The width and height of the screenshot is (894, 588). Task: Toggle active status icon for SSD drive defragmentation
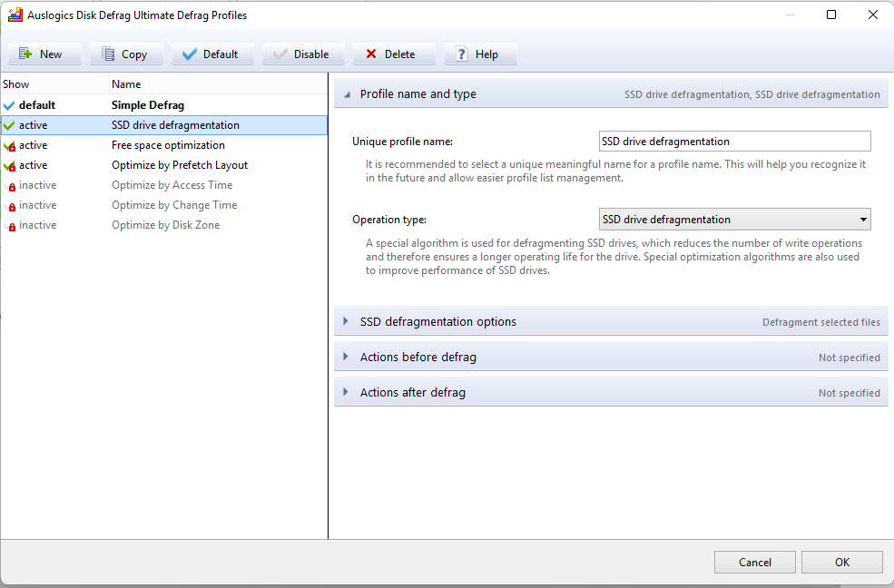point(9,125)
